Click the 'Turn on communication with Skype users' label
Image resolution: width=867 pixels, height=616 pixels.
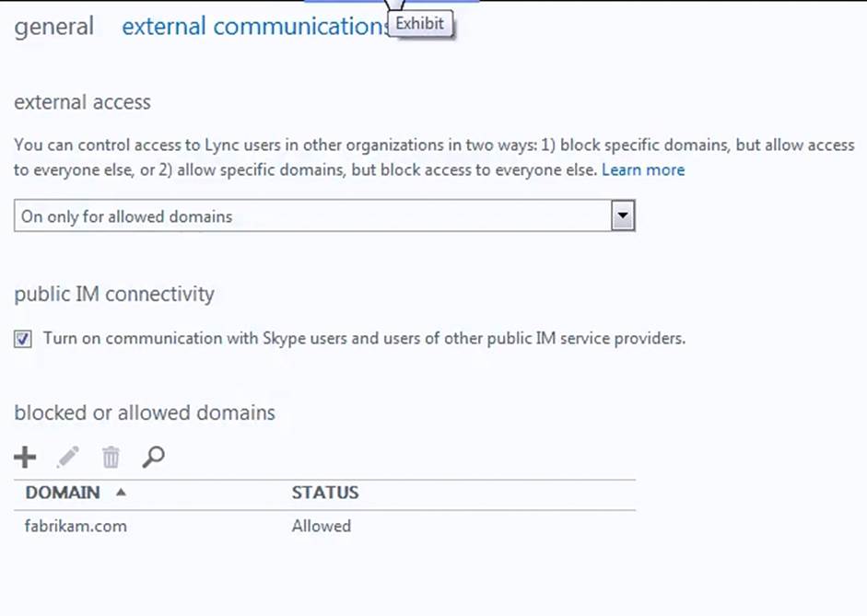[x=364, y=338]
